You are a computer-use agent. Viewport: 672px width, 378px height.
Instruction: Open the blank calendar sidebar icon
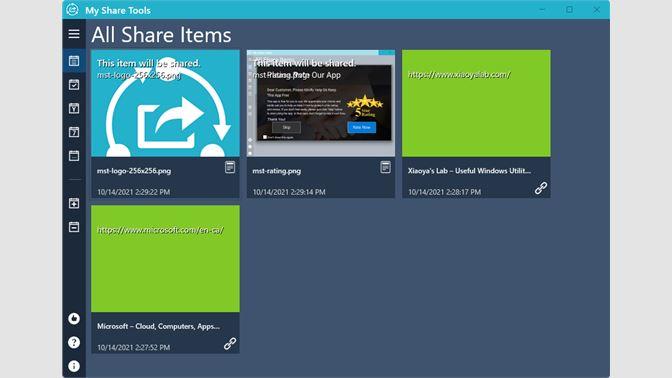(74, 156)
